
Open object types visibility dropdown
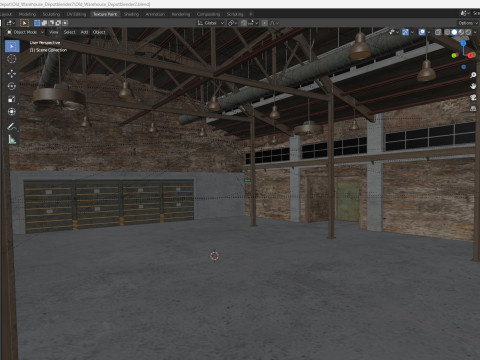click(x=394, y=32)
